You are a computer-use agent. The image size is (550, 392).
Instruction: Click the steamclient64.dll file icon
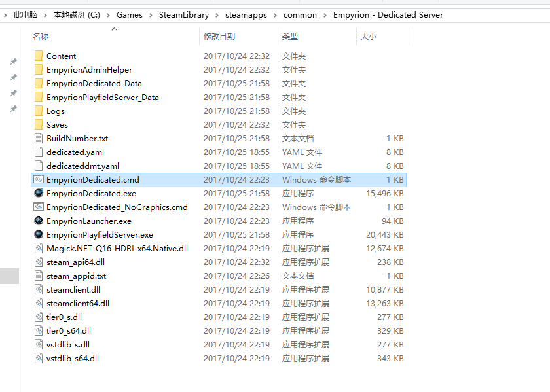tap(39, 303)
